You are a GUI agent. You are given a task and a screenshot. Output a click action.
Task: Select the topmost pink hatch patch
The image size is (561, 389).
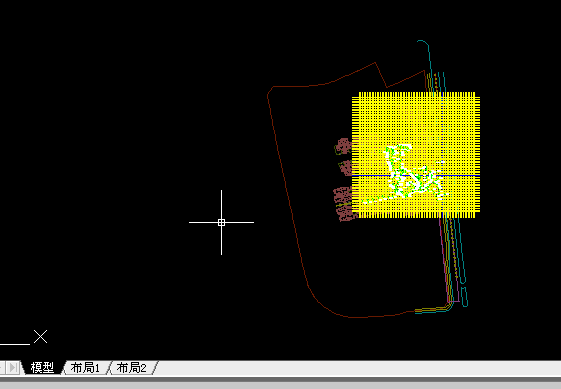[x=343, y=146]
